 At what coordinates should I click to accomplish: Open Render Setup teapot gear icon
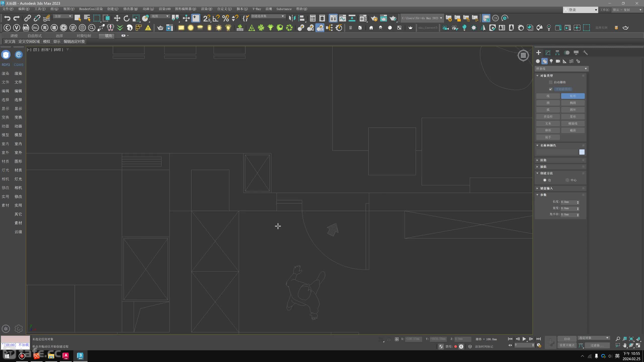pyautogui.click(x=374, y=18)
